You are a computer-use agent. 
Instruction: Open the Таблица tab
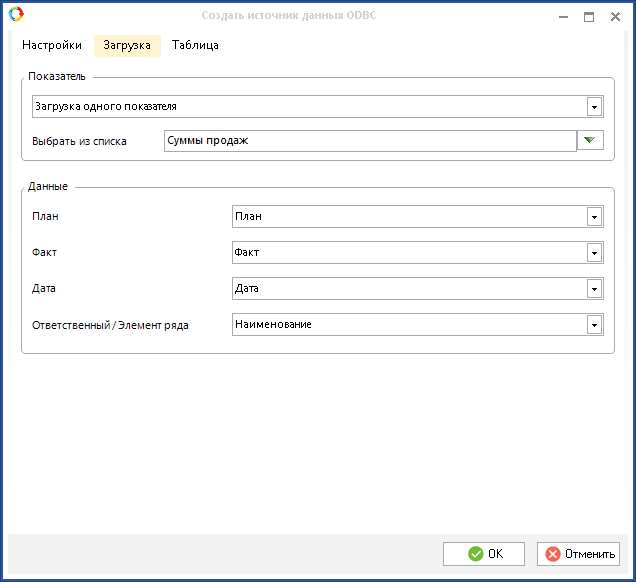click(195, 46)
